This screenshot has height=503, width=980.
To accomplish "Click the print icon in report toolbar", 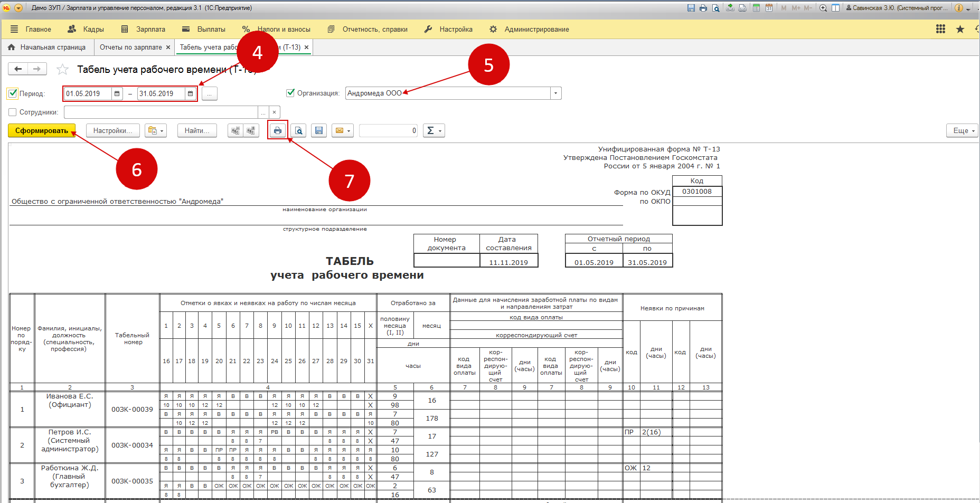I will coord(278,130).
